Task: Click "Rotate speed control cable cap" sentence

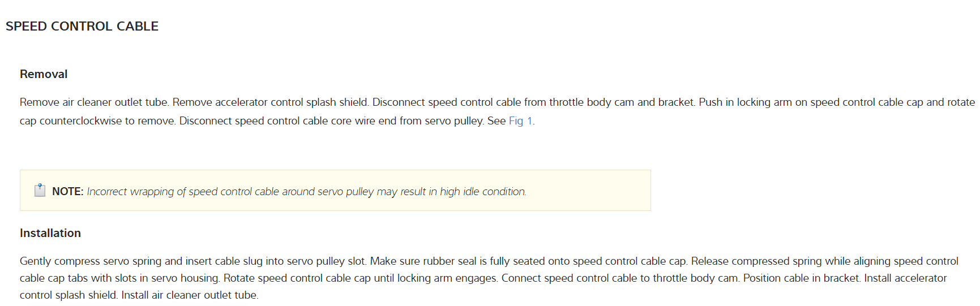Action: coord(297,278)
